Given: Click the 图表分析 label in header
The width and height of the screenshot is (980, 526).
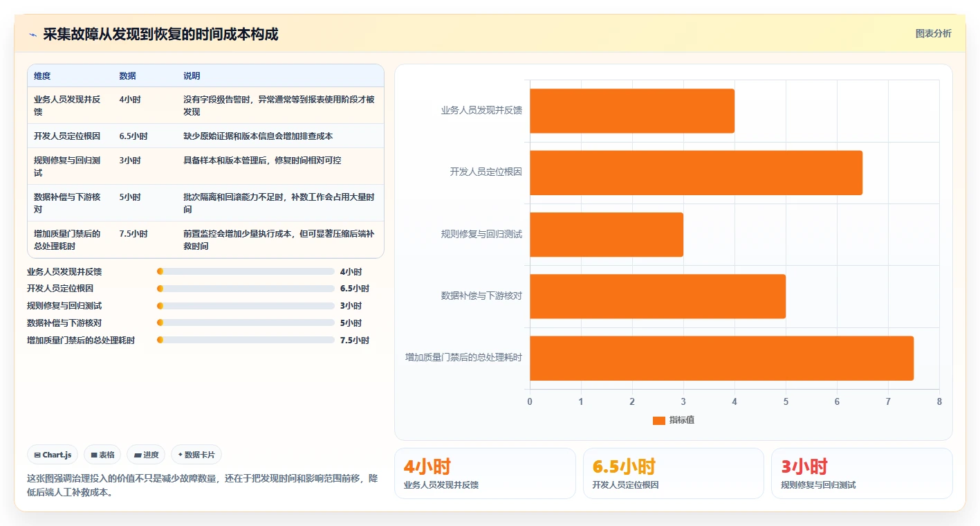Looking at the screenshot, I should click(933, 33).
